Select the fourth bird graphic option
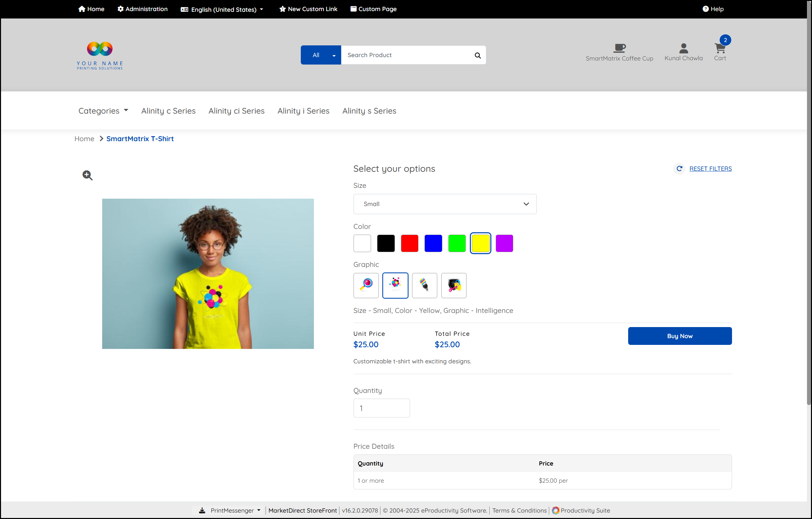The width and height of the screenshot is (812, 519). coord(453,285)
